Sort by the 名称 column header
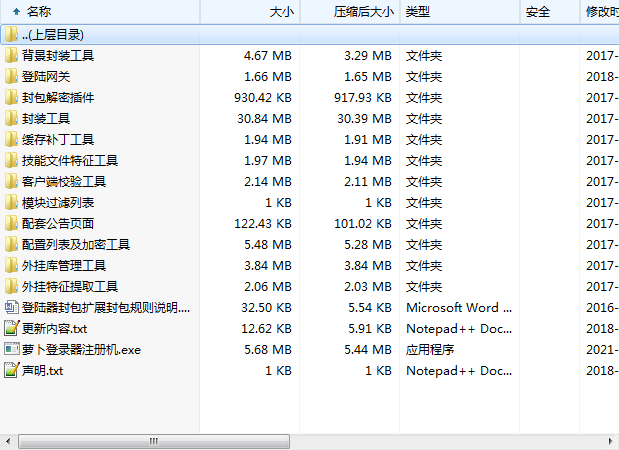Screen dimensions: 619x450 [40, 12]
